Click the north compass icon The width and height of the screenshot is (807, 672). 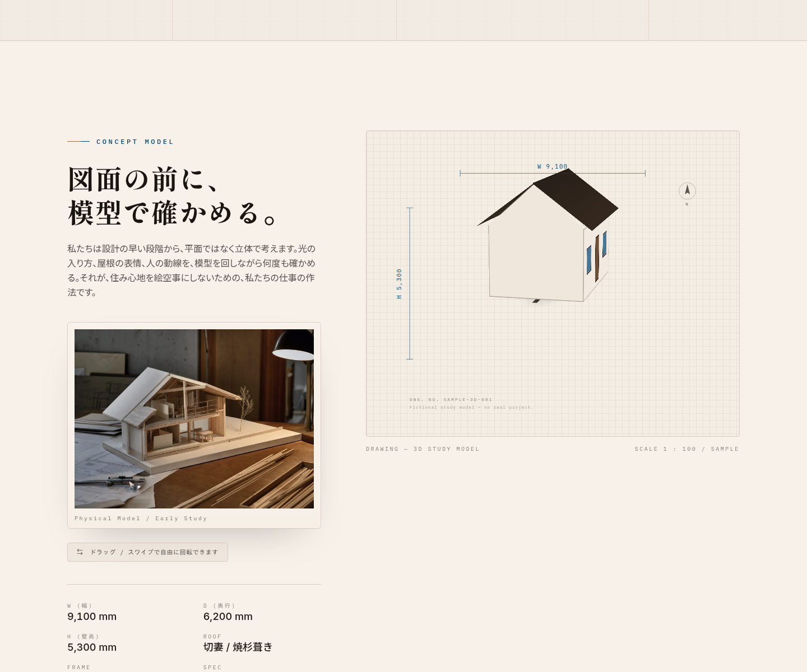(x=687, y=191)
